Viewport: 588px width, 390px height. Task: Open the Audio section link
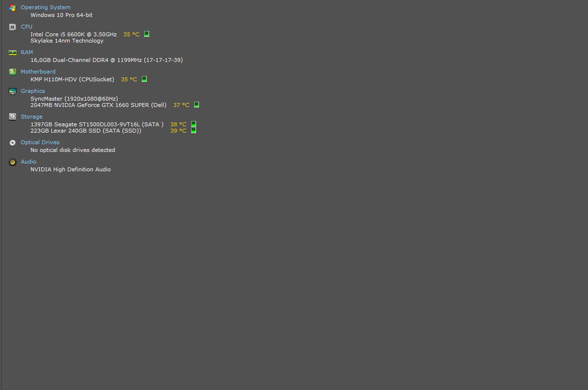(x=29, y=162)
